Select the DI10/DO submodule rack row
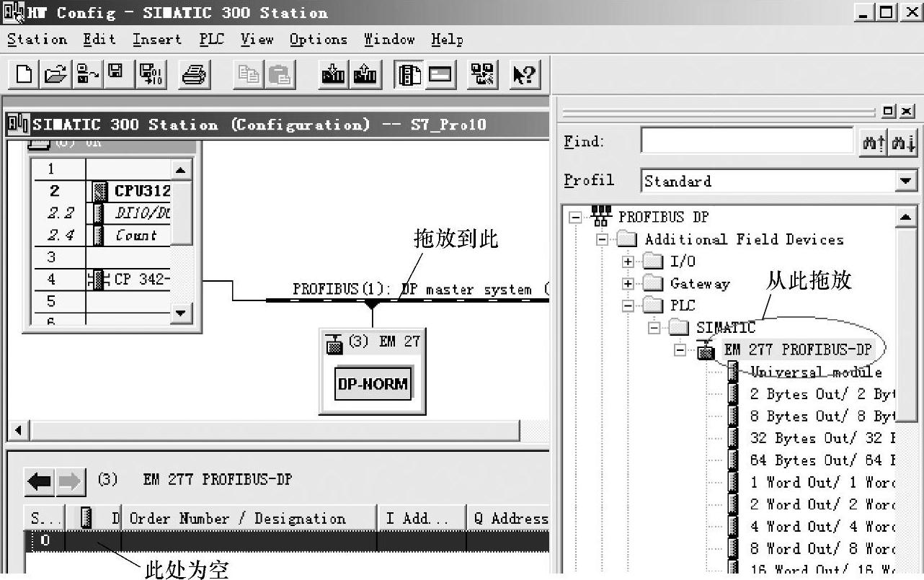The height and width of the screenshot is (580, 924). point(102,213)
